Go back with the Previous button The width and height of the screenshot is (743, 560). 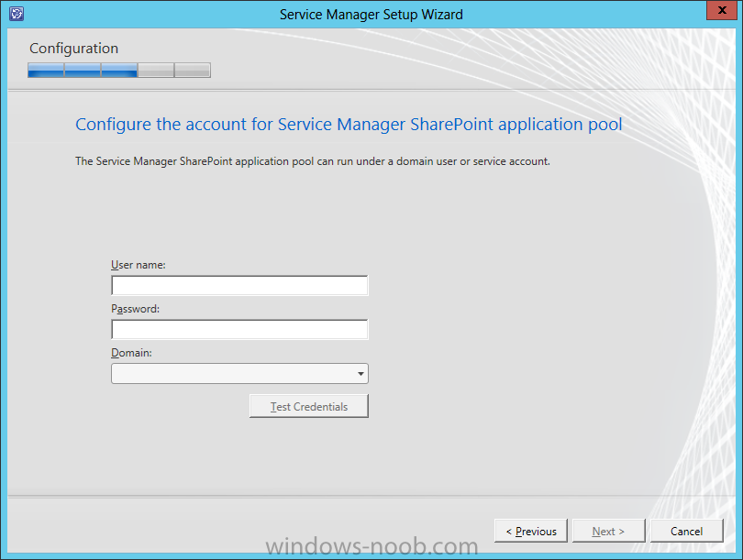click(x=531, y=531)
